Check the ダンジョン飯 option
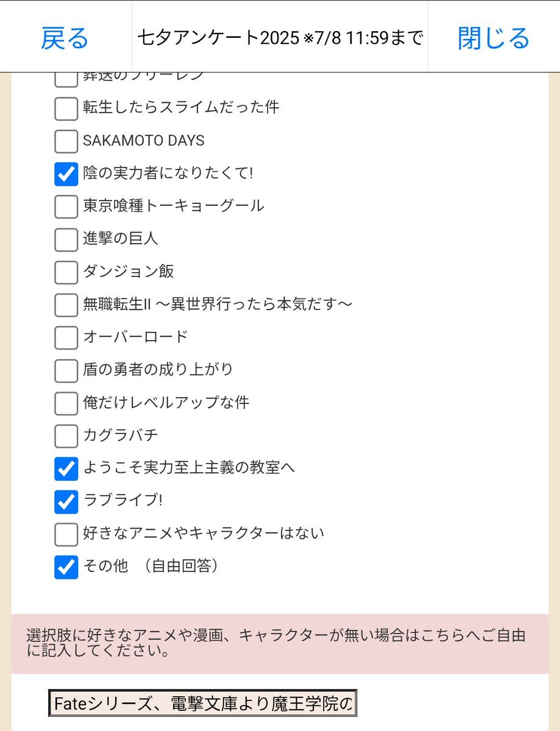 [x=66, y=272]
